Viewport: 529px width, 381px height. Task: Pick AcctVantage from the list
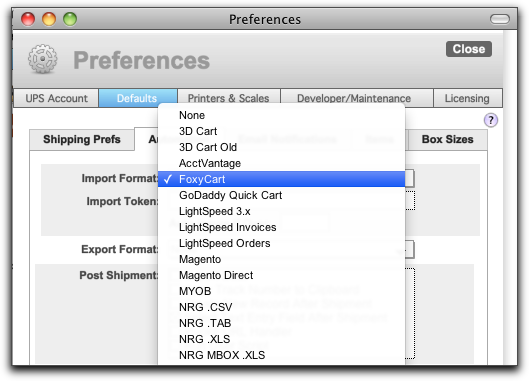(281, 163)
